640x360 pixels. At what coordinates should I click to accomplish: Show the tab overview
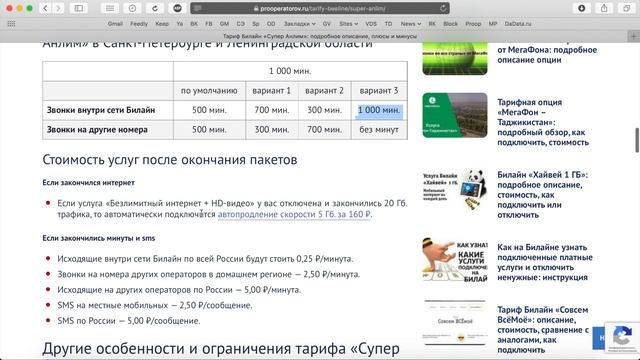627,8
